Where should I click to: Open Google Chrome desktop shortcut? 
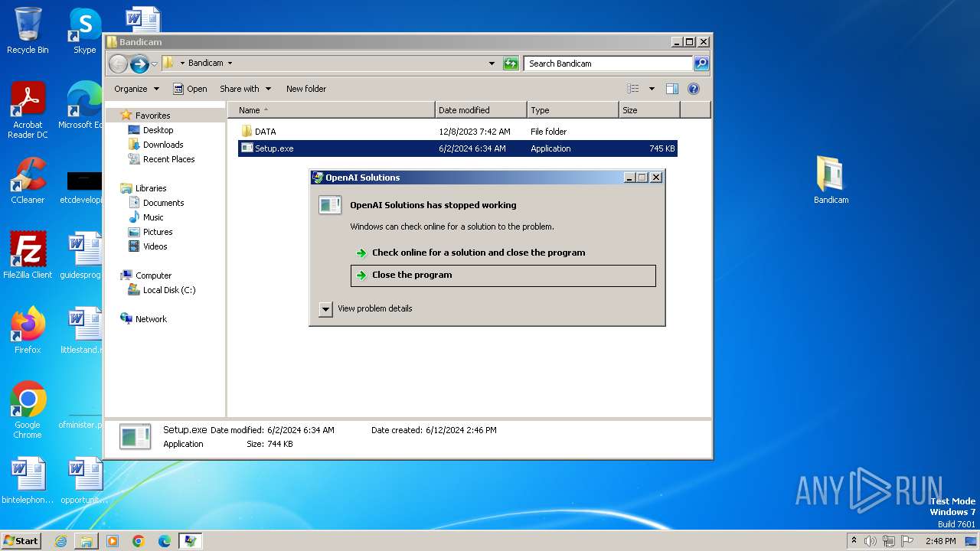[x=28, y=410]
